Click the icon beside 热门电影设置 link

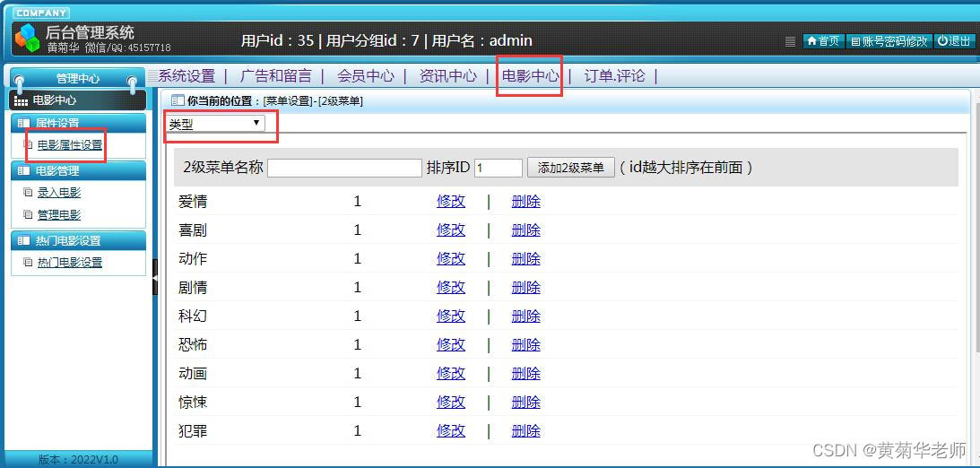click(x=28, y=263)
